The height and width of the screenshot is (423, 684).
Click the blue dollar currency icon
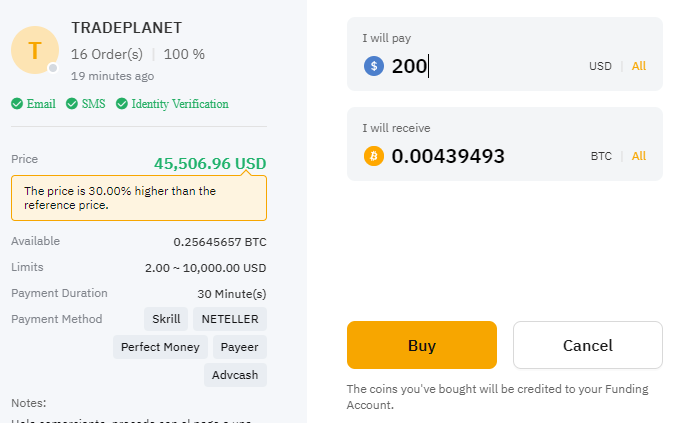374,66
